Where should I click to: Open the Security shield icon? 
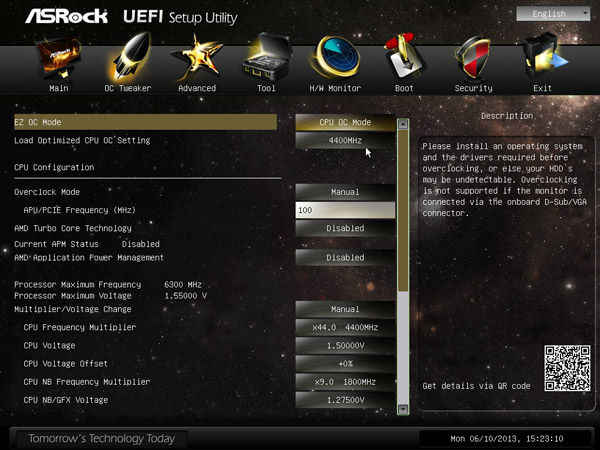point(473,57)
